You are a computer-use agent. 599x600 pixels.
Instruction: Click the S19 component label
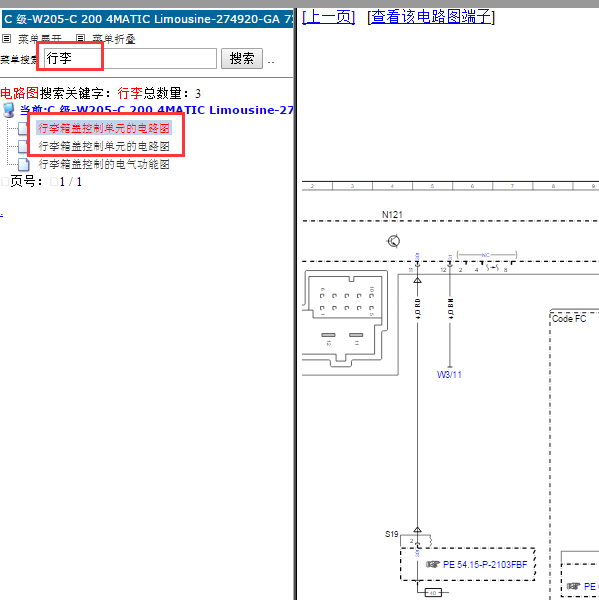392,534
